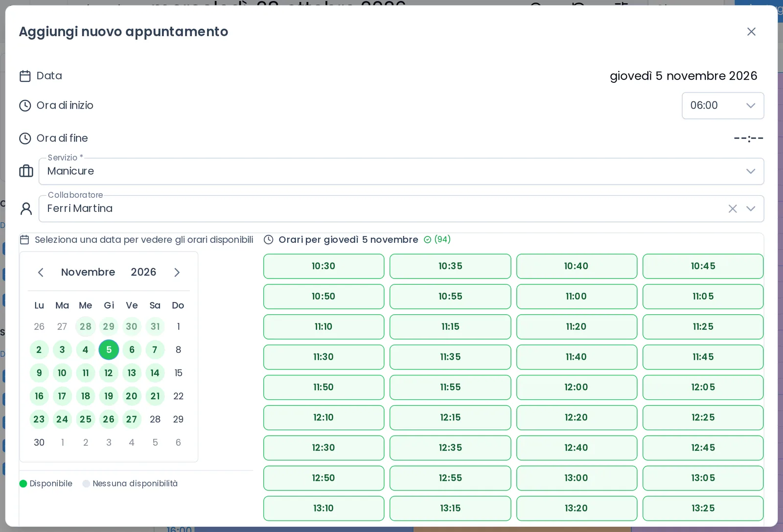
Task: Click the clock icon beside Ora di fine
Action: click(25, 139)
